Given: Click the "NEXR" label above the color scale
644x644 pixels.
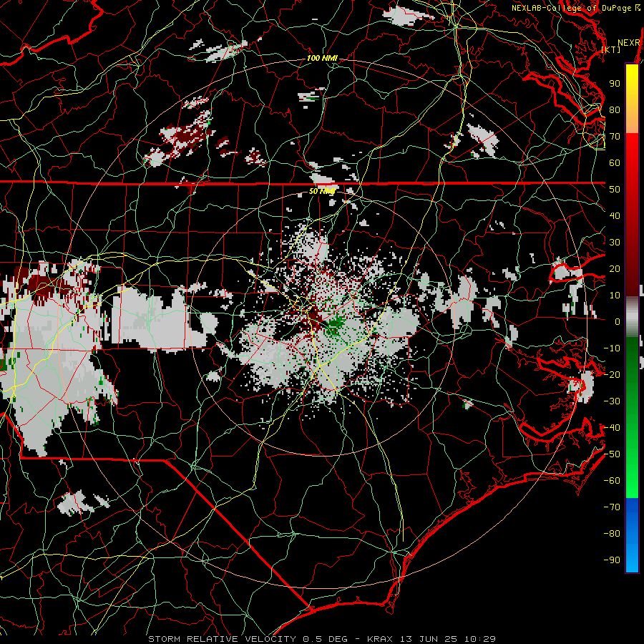Looking at the screenshot, I should [x=629, y=43].
